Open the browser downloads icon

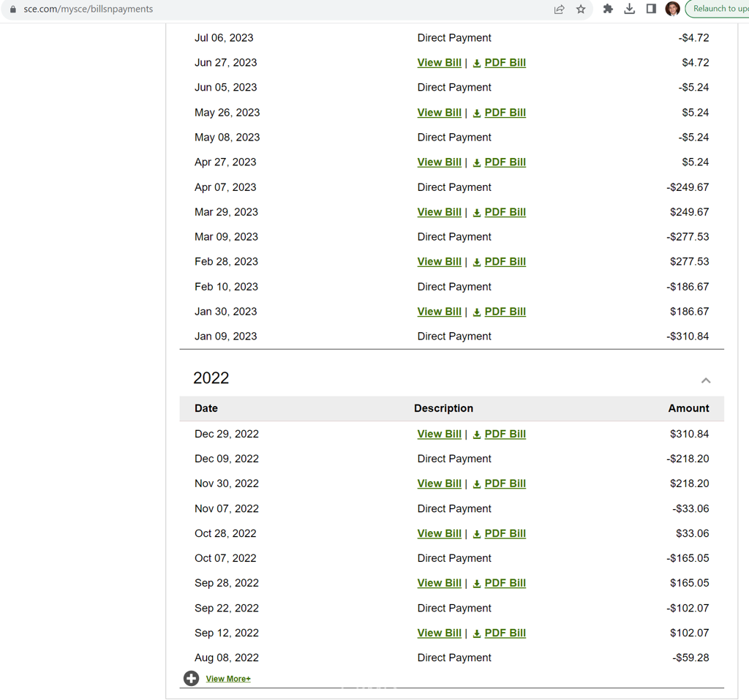point(629,9)
